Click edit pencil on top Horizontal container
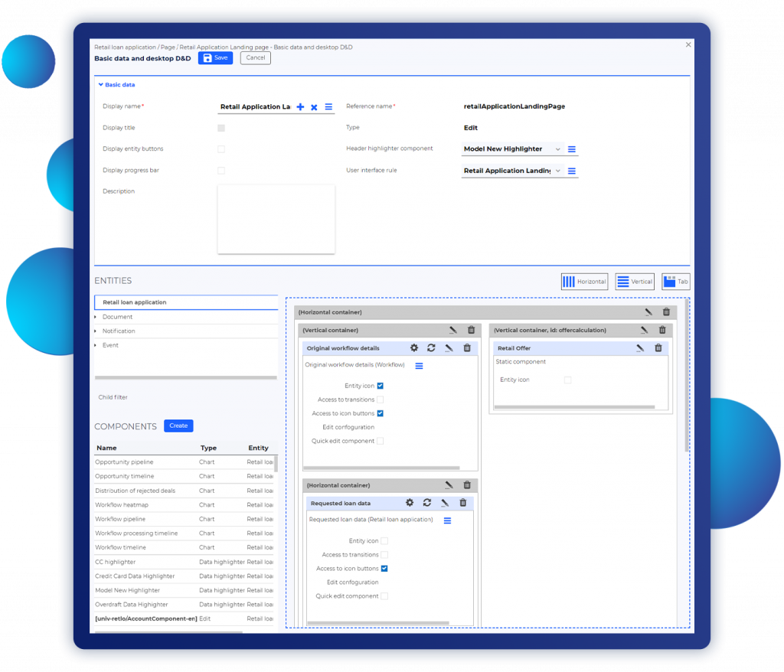 tap(648, 312)
